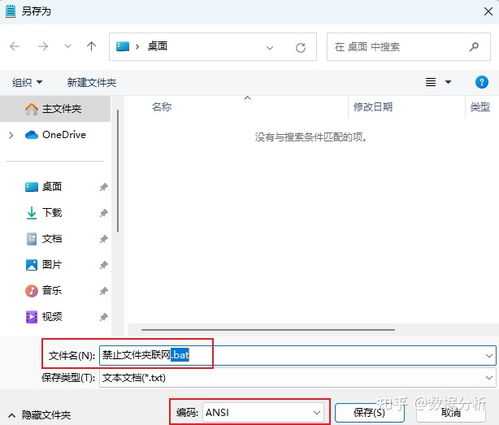
Task: Toggle 隐藏文件夹 at bottom left
Action: 40,415
